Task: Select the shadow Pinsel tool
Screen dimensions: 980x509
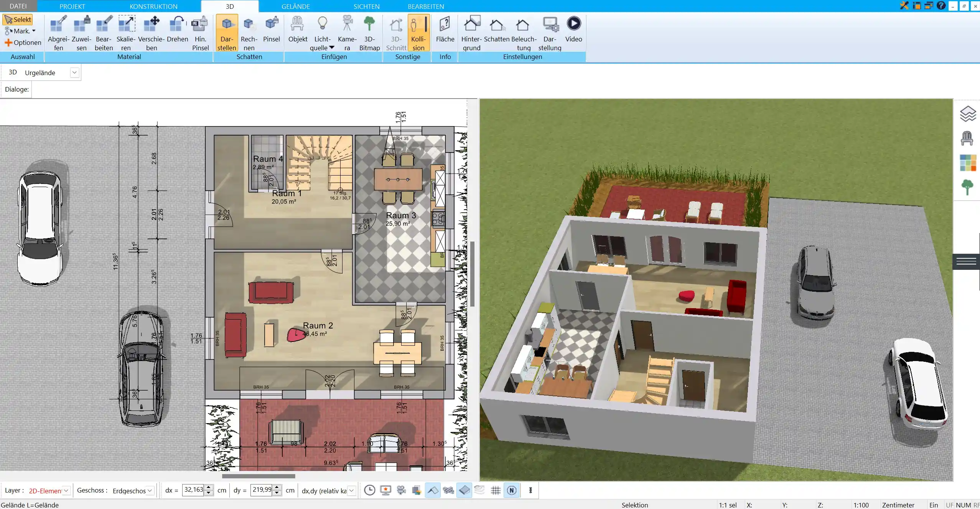Action: 271,29
